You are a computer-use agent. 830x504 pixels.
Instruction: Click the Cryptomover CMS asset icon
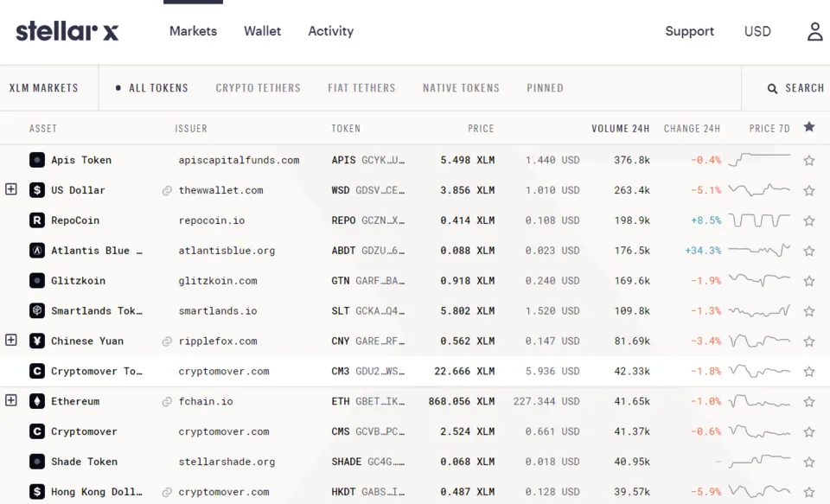click(x=36, y=431)
